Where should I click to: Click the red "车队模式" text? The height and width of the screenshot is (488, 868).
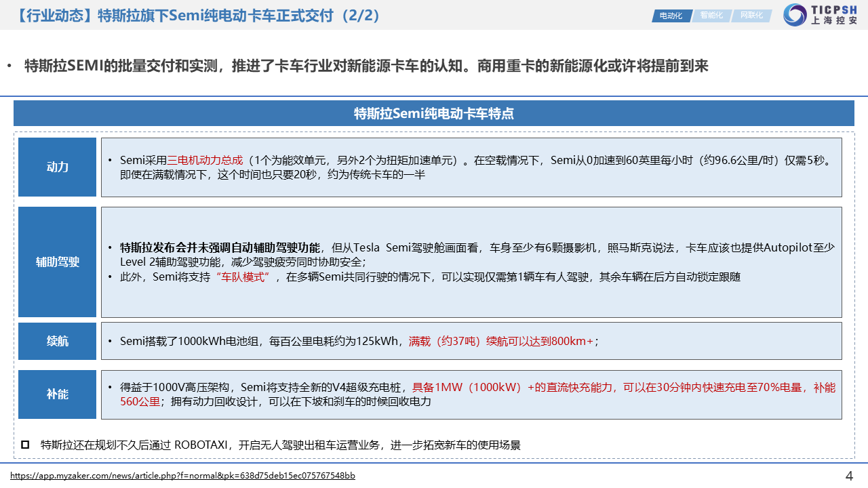click(x=243, y=277)
